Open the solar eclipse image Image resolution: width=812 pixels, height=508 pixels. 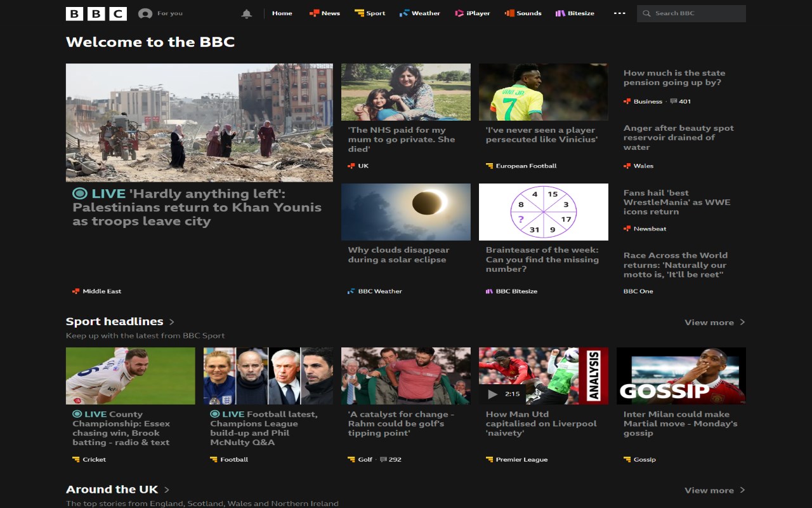(406, 212)
